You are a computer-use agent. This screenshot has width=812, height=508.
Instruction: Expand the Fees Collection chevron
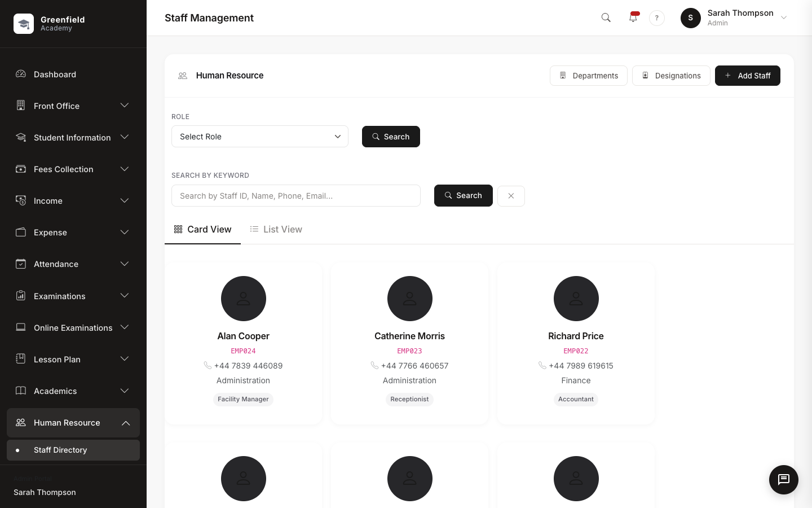click(x=125, y=169)
